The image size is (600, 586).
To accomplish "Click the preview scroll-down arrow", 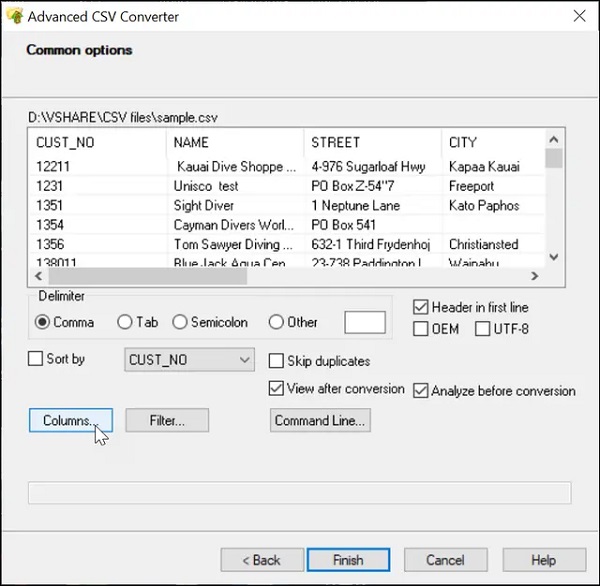I will tap(554, 256).
